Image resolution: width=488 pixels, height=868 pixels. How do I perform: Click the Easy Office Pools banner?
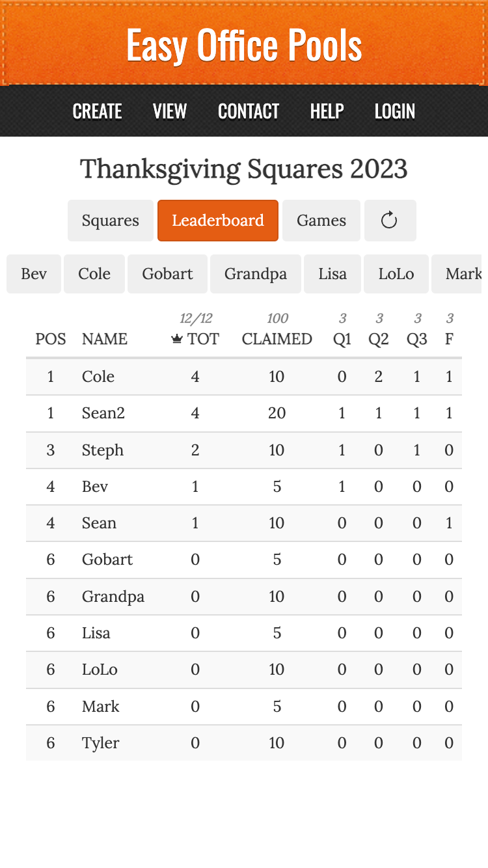244,44
